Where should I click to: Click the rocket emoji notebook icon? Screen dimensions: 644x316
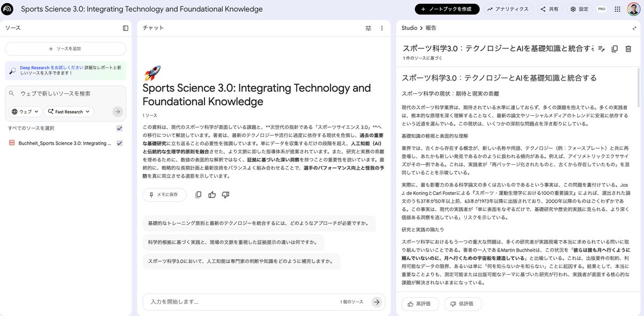coord(152,73)
